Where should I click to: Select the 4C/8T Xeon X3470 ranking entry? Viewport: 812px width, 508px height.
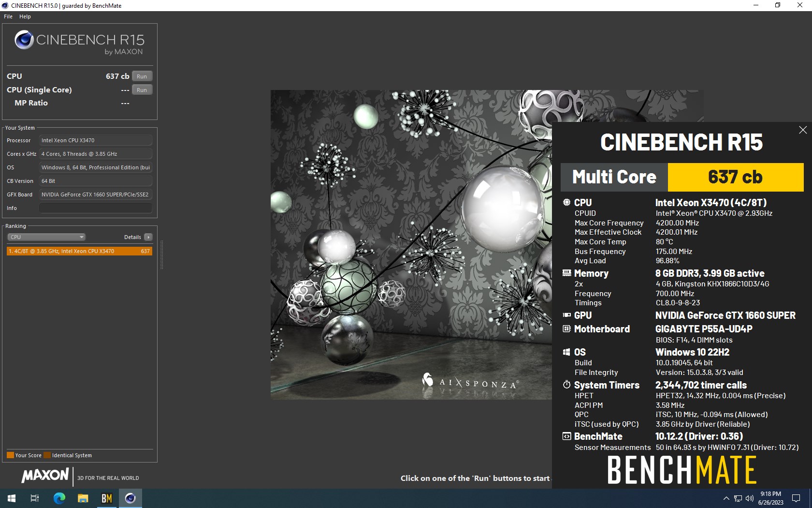79,251
